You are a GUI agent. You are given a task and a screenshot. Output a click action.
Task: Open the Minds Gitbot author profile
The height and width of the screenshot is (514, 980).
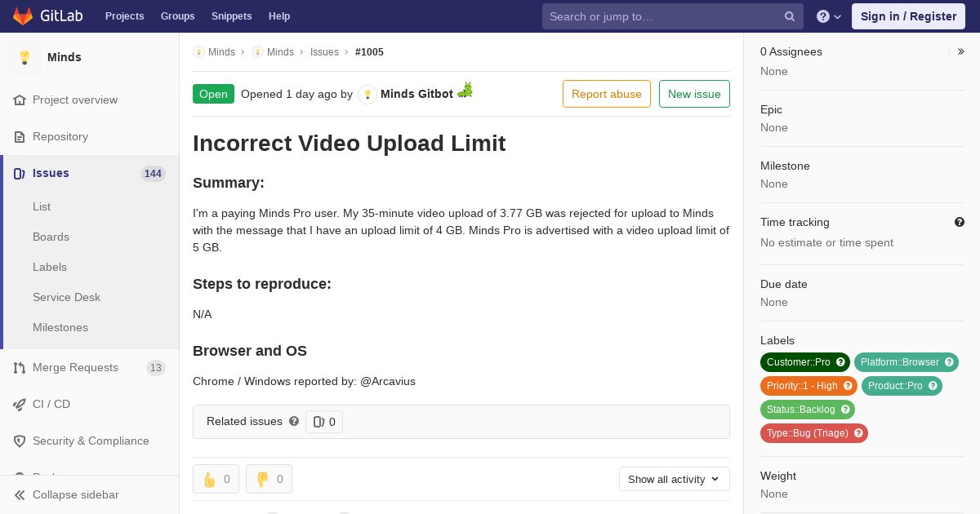[x=416, y=94]
